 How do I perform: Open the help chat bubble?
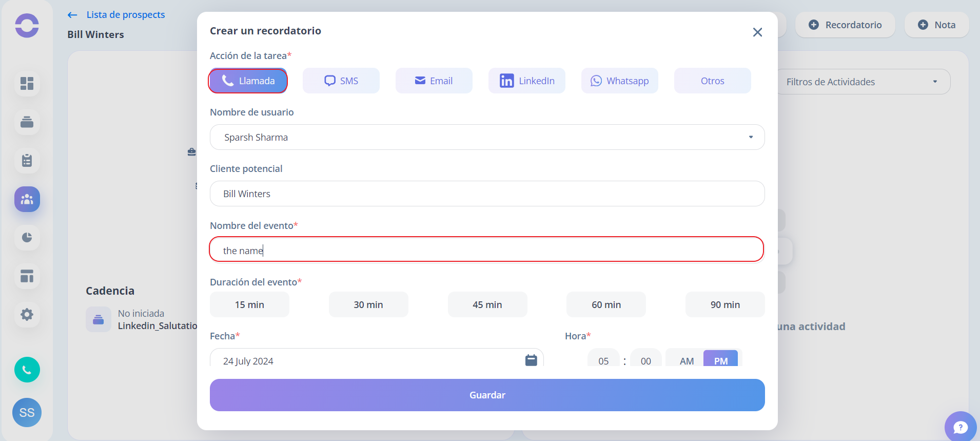point(961,427)
